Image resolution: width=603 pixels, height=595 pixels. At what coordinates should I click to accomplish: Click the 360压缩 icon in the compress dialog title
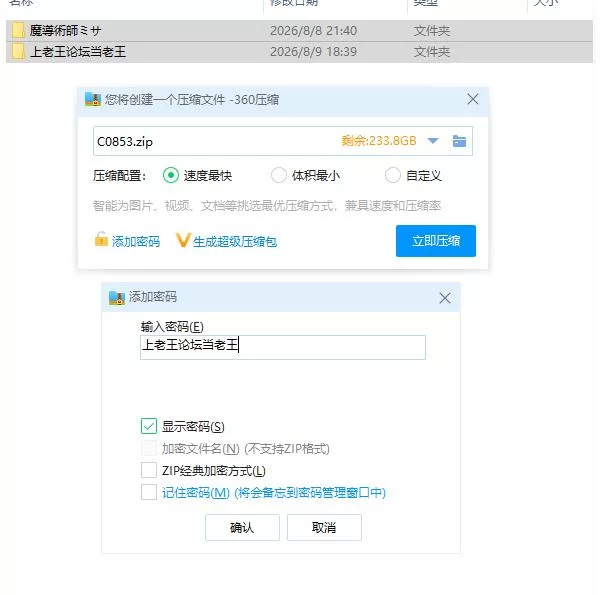pyautogui.click(x=93, y=100)
